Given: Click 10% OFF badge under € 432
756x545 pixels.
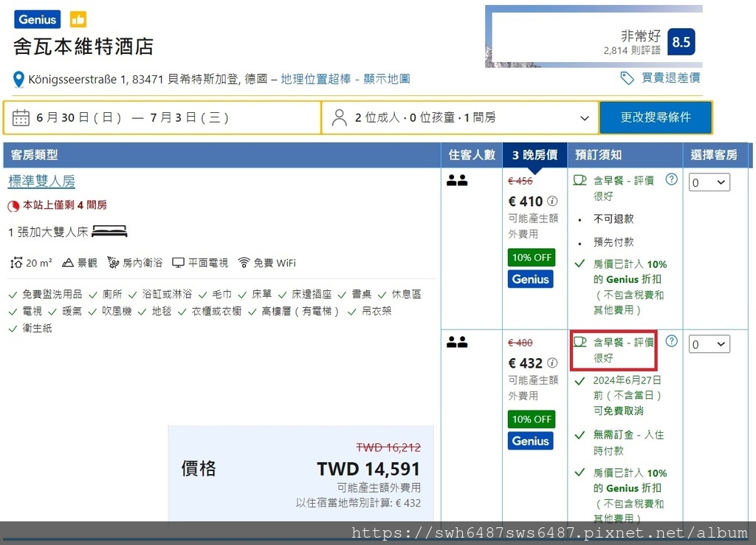Looking at the screenshot, I should coord(532,419).
